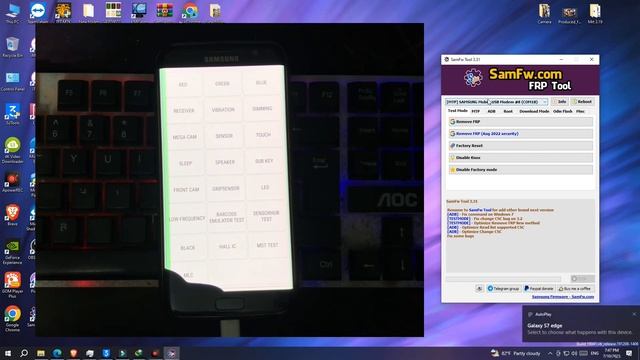Open Microsoft Edge from the taskbar
The image size is (640, 360).
click(57, 353)
